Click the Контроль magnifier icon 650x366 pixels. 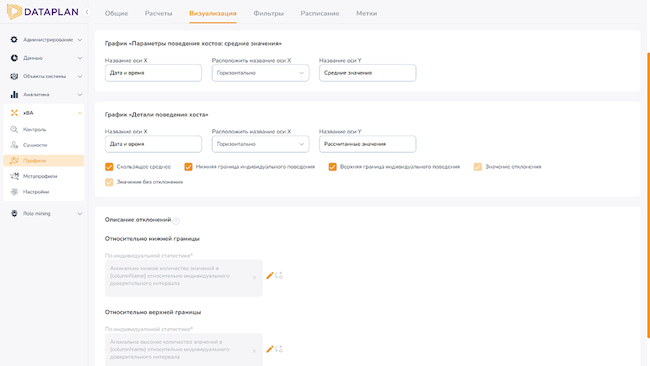[14, 129]
